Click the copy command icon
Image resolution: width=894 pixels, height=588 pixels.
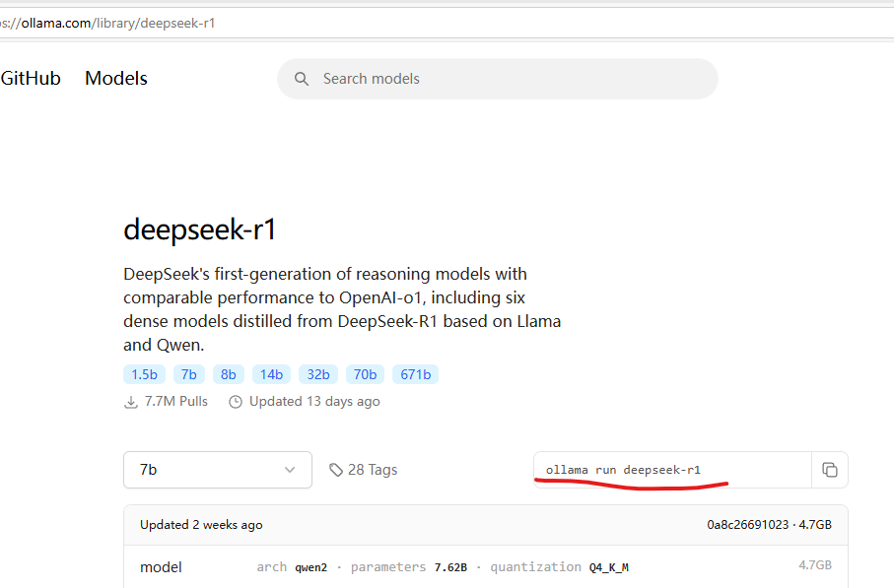829,470
